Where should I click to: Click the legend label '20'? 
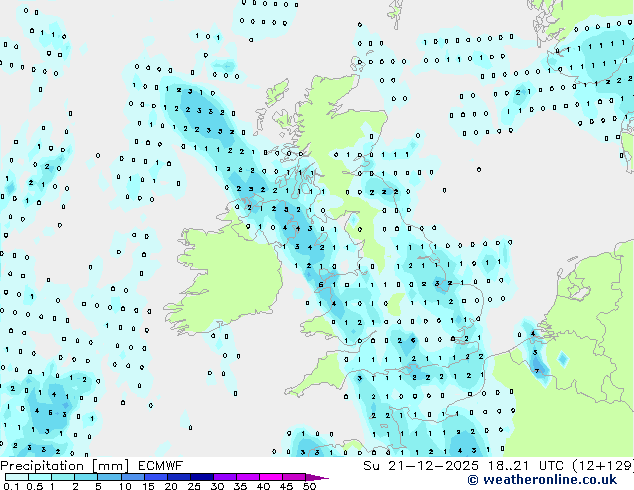point(171,486)
